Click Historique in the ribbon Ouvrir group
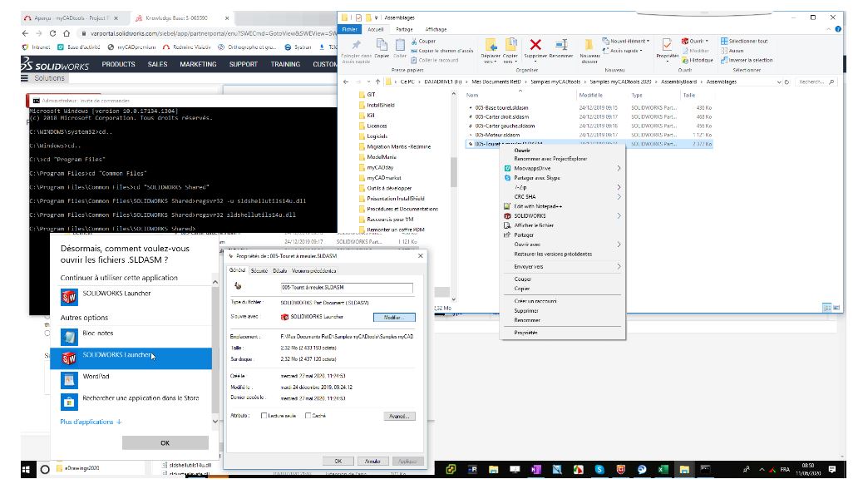The width and height of the screenshot is (868, 489). (x=698, y=61)
